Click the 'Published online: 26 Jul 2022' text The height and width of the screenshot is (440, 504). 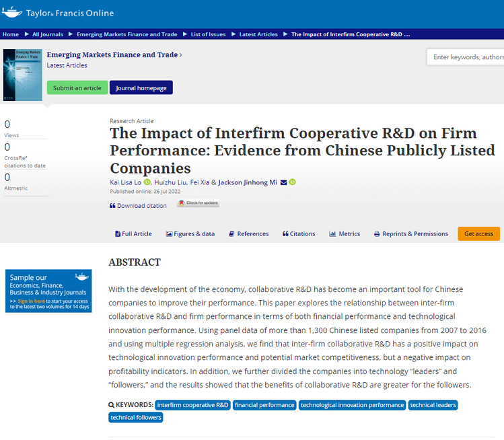click(x=145, y=192)
